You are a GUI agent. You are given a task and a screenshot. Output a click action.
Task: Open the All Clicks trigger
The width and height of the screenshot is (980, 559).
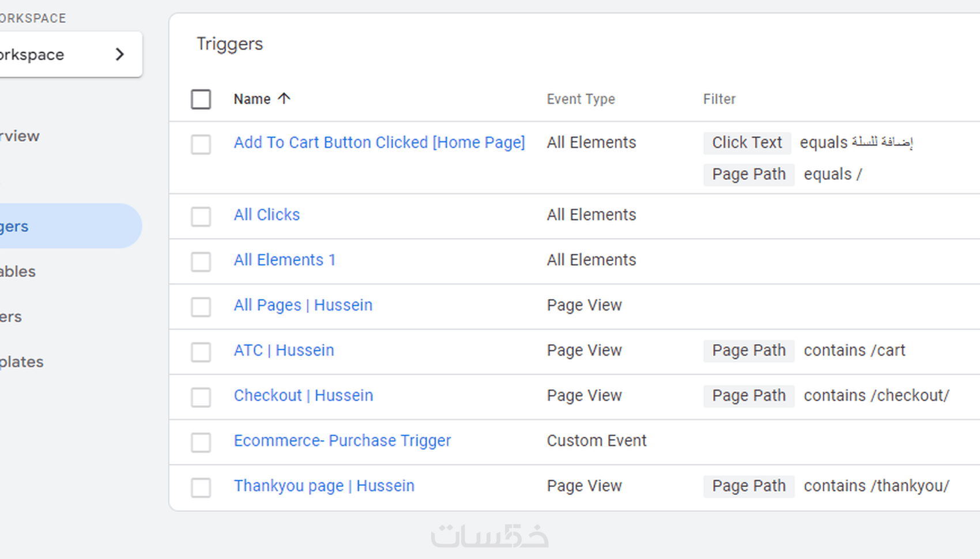point(267,214)
